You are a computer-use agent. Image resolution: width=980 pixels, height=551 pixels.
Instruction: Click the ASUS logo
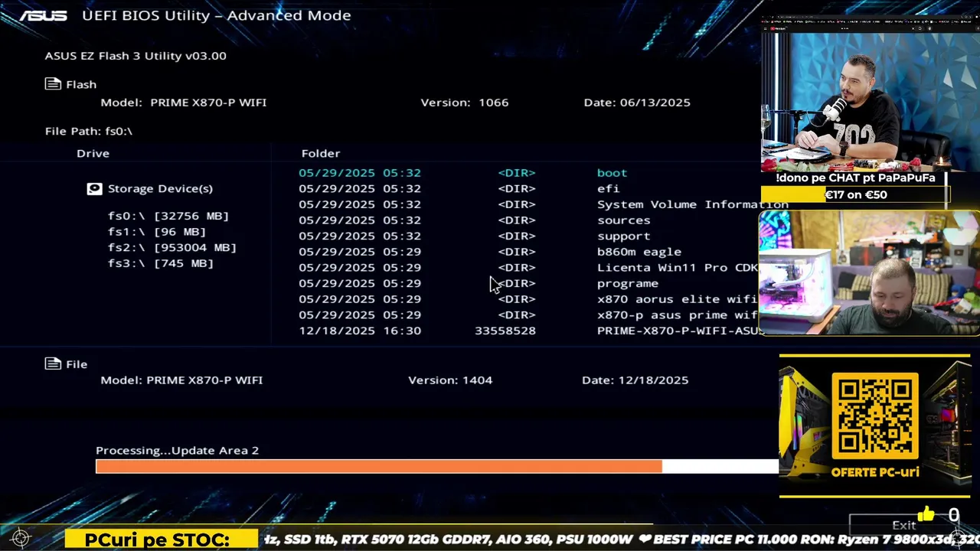point(44,15)
